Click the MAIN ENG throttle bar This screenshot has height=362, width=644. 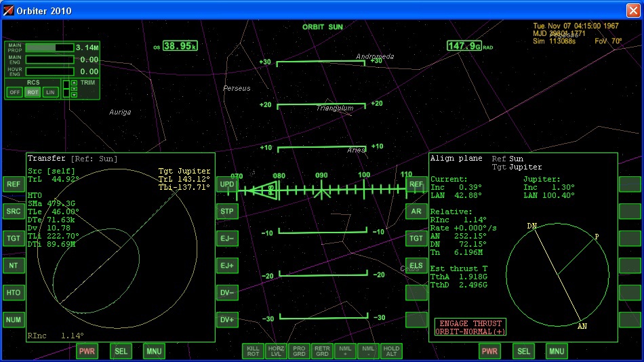click(x=49, y=60)
